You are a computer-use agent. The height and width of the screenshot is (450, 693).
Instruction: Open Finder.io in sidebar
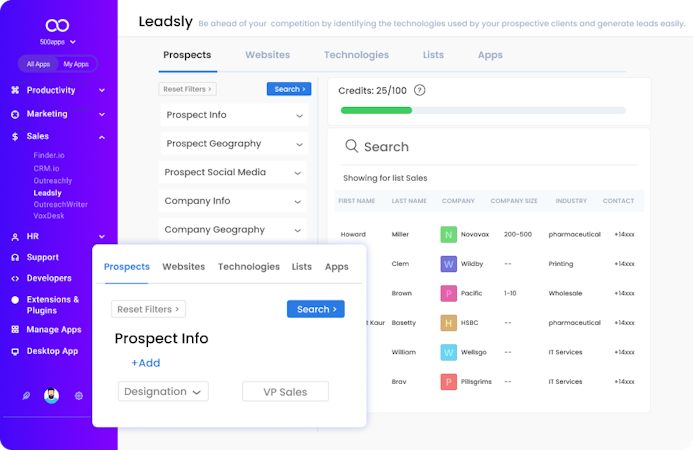tap(49, 155)
